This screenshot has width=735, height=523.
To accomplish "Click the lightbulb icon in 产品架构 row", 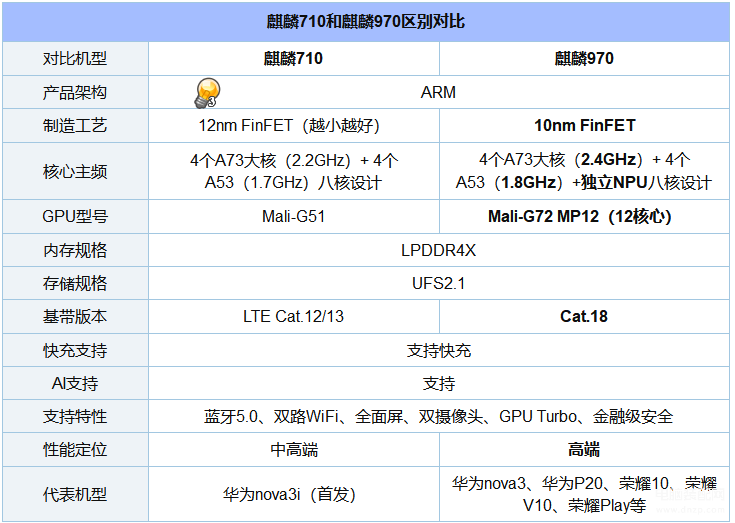I will 208,92.
